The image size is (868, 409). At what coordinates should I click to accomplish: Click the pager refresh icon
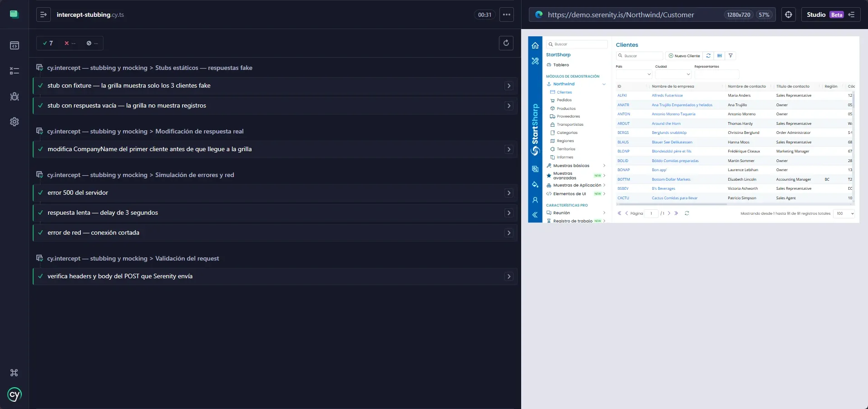coord(687,213)
